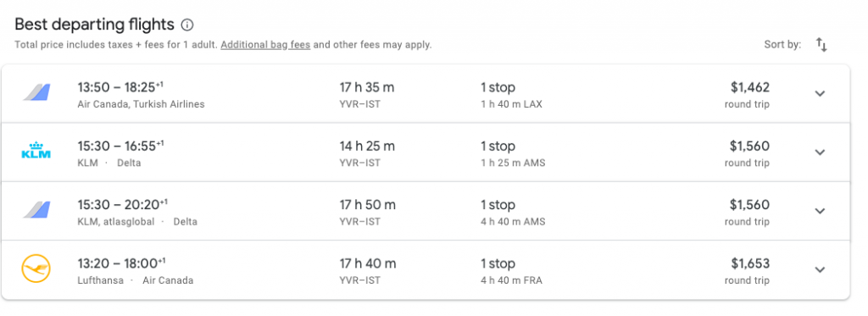Click the KLM airline logo
The image size is (868, 316).
pos(36,152)
